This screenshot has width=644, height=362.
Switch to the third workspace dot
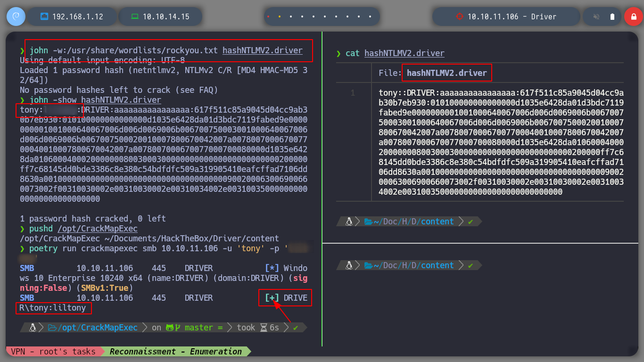pos(291,16)
